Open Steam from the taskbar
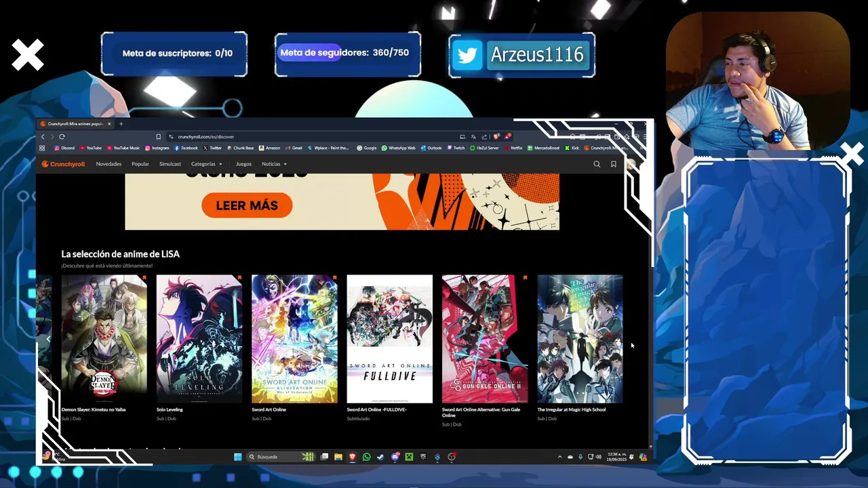 pos(380,457)
